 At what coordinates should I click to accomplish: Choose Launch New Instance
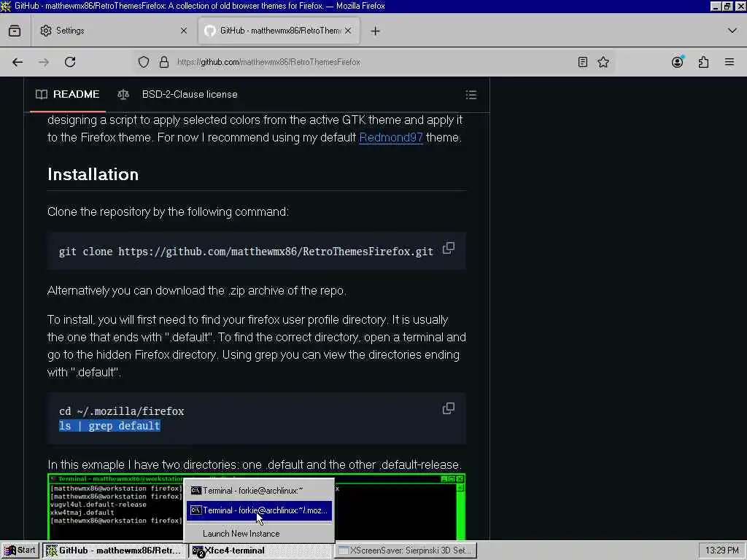(259, 534)
